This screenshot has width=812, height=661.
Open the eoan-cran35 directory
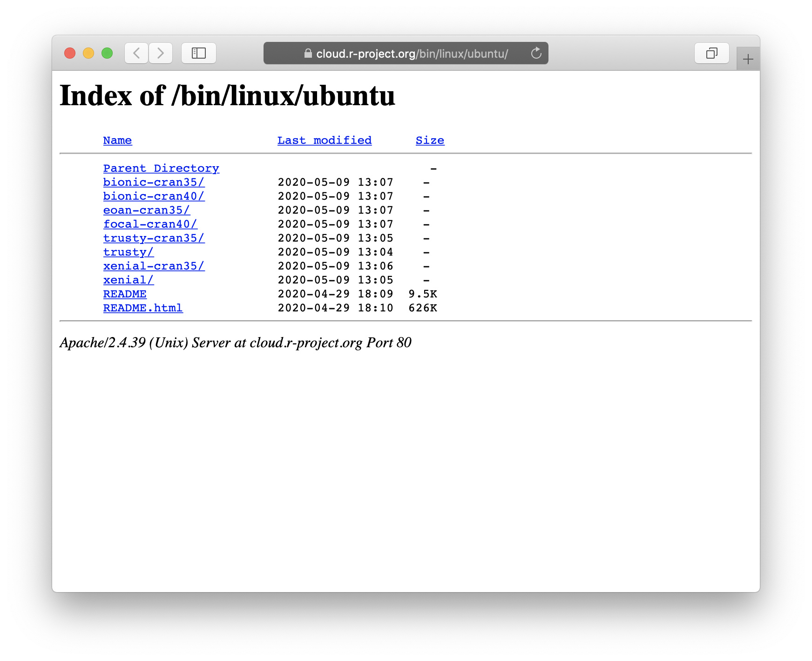point(146,210)
